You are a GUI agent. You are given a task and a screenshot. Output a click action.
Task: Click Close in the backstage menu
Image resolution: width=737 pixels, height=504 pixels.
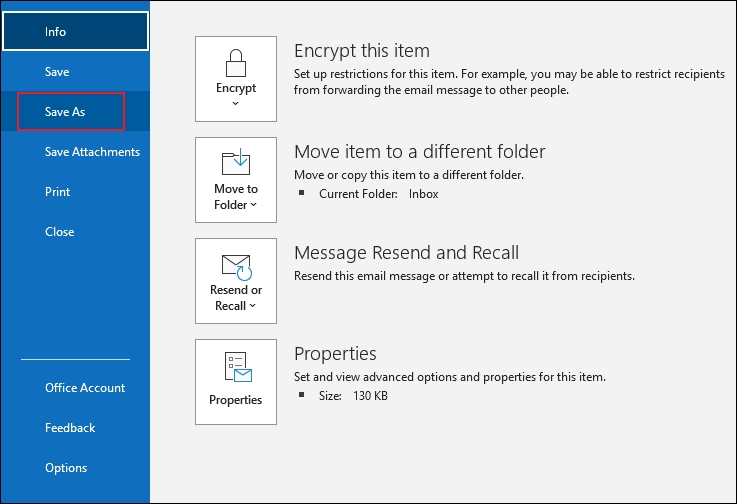coord(59,232)
